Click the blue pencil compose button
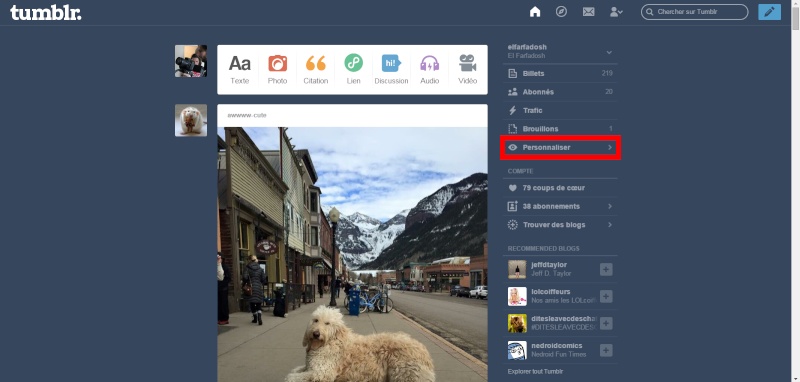800x382 pixels. [769, 12]
